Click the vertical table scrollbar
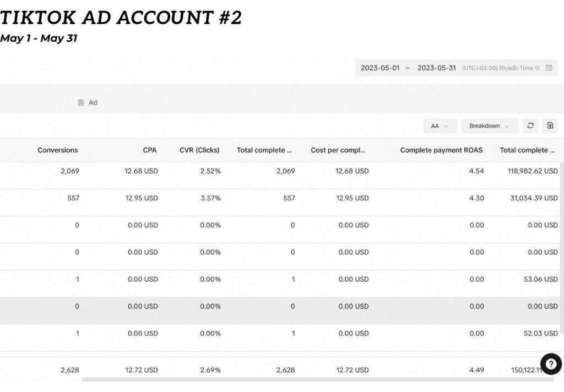 click(562, 248)
